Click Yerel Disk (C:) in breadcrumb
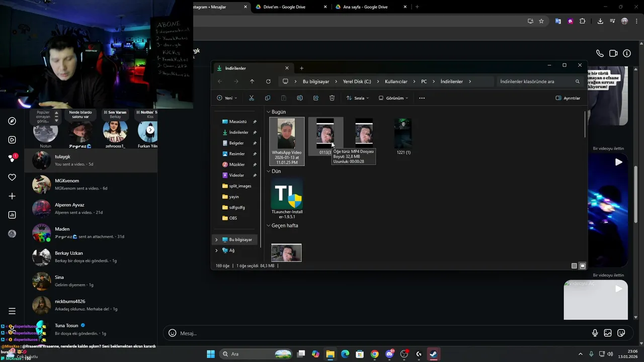The width and height of the screenshot is (644, 362). [357, 81]
